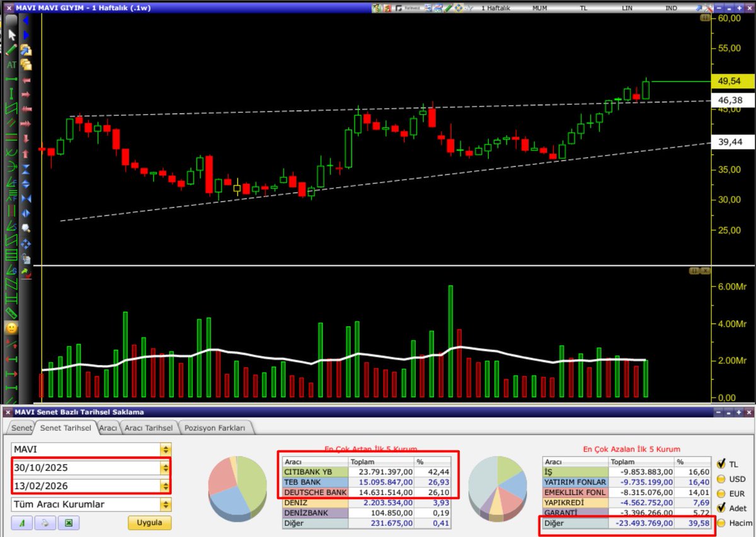Enable the Hacim option
The image size is (756, 537).
click(x=720, y=523)
